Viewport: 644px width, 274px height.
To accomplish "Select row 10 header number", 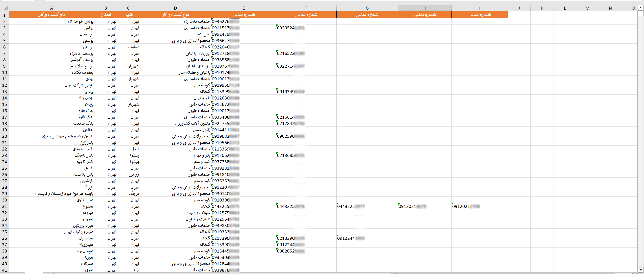I will point(5,72).
